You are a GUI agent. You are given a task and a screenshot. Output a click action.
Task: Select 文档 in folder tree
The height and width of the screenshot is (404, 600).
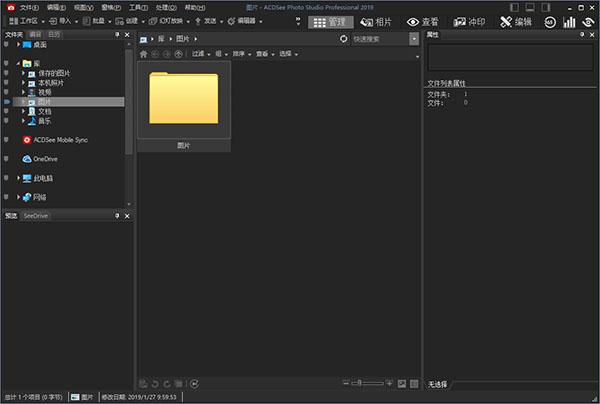pos(44,111)
